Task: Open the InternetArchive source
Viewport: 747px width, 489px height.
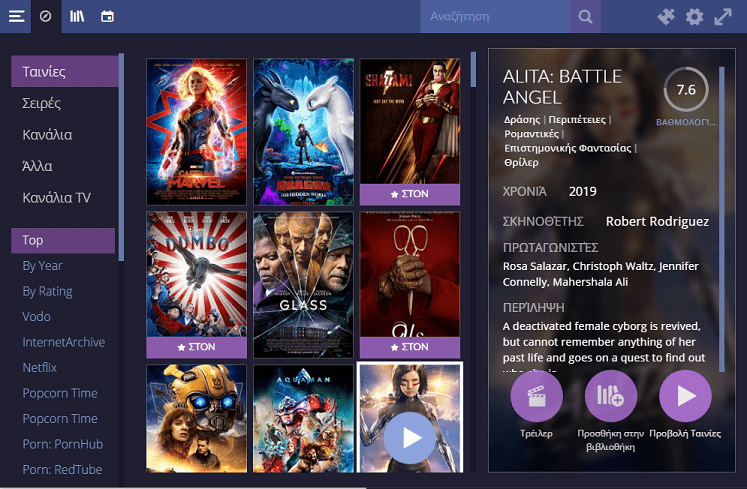Action: 64,342
